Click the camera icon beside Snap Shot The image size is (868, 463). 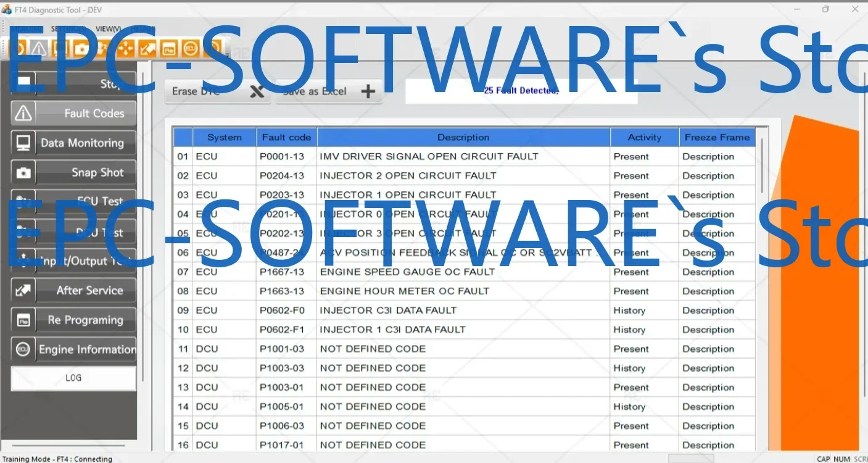(x=23, y=172)
